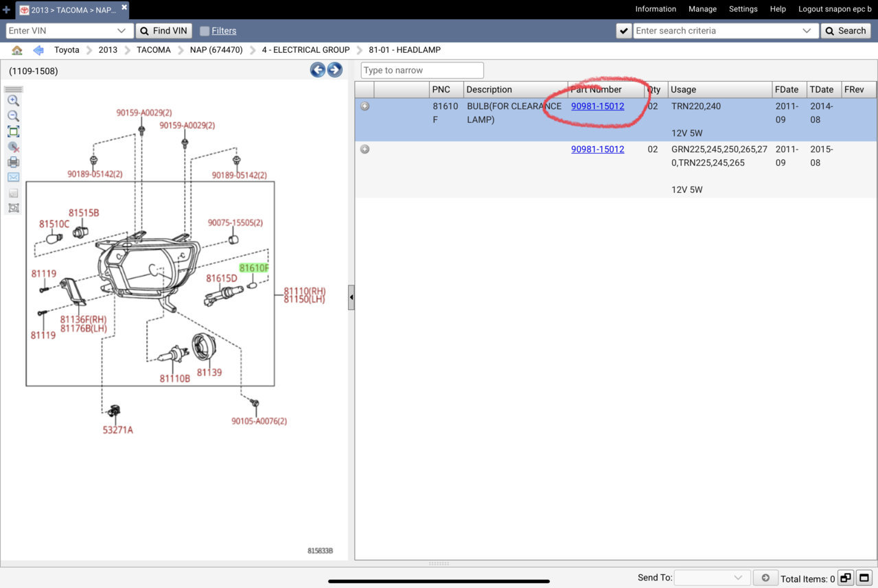Click the grayed-out icon below the envelope

coord(13,193)
